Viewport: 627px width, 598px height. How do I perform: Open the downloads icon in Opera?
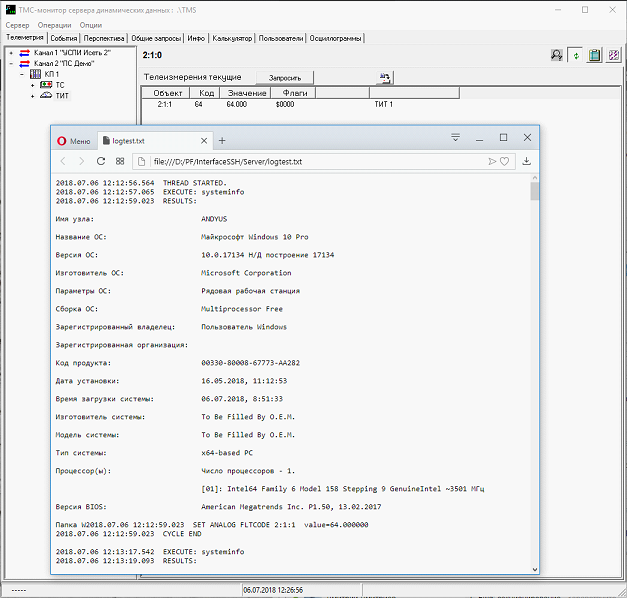tap(527, 161)
